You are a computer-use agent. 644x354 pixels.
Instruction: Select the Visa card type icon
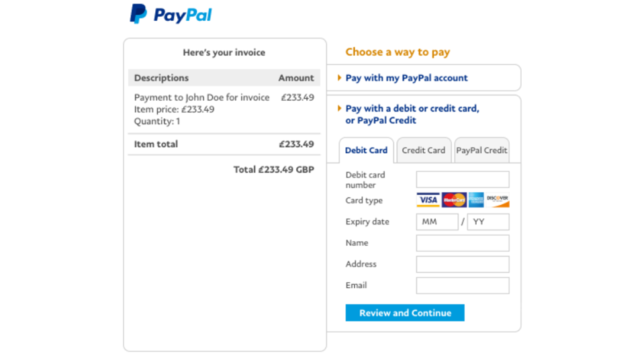[x=428, y=200]
